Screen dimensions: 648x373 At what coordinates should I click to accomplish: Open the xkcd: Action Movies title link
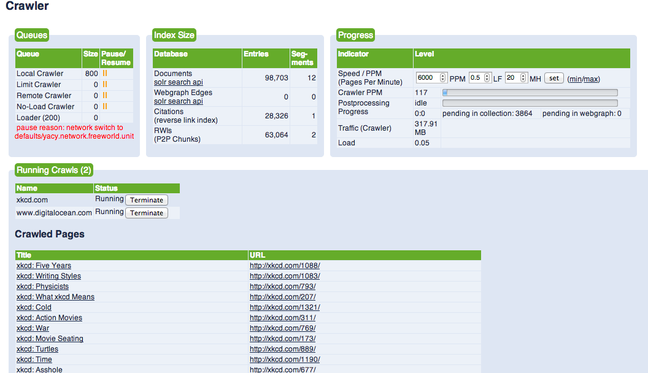pyautogui.click(x=49, y=318)
